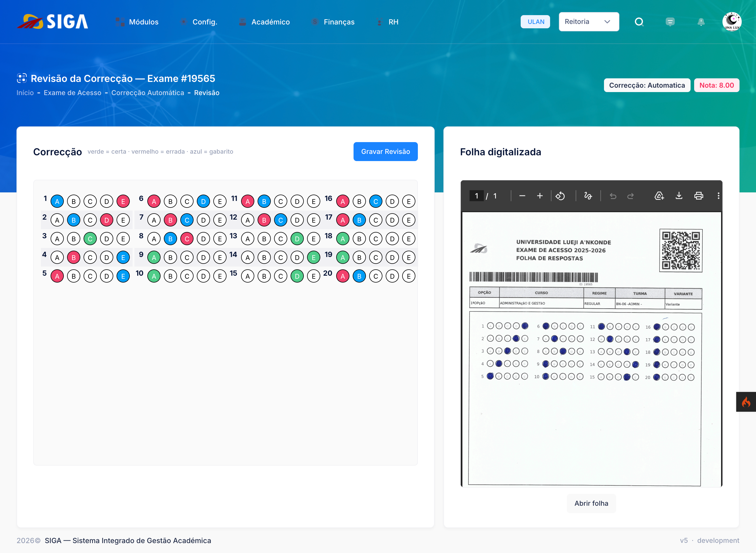Click the SIGA footer link
This screenshot has height=553, width=756.
click(x=128, y=541)
